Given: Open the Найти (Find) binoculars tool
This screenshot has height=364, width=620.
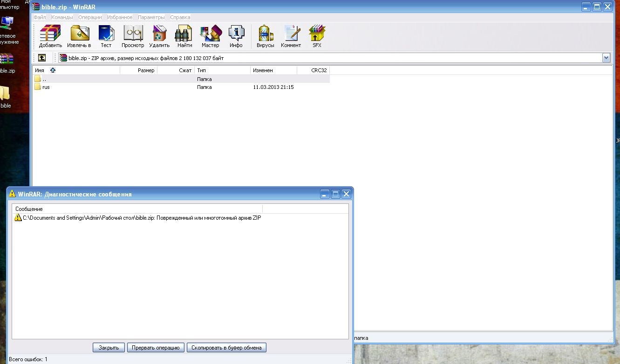Looking at the screenshot, I should click(184, 36).
